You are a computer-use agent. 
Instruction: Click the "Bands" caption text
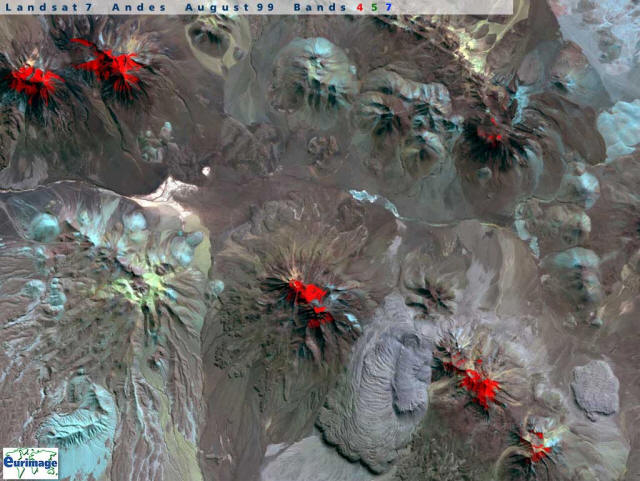tap(320, 7)
